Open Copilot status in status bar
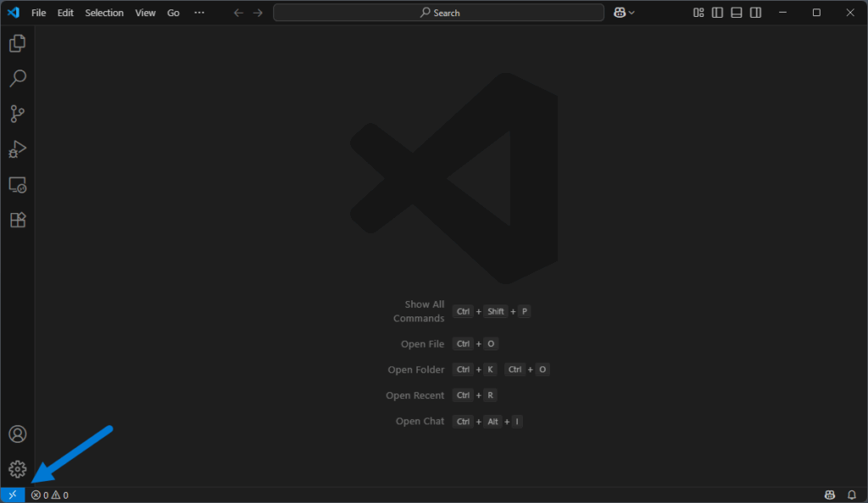 point(829,495)
